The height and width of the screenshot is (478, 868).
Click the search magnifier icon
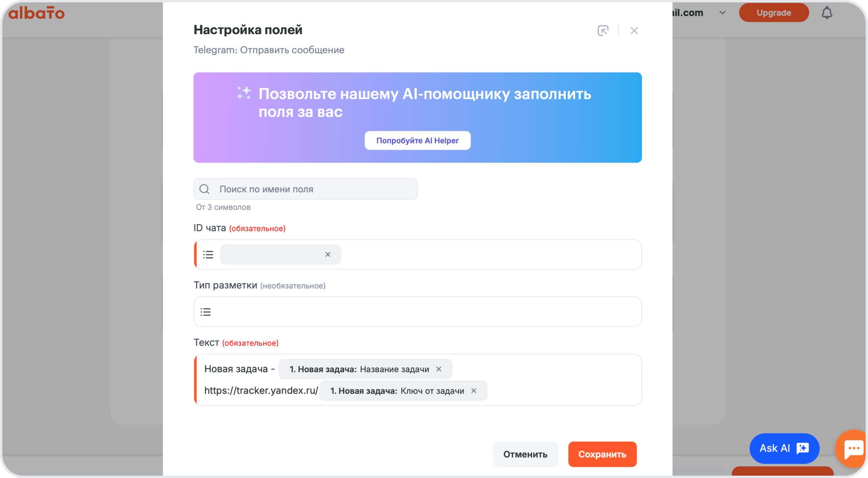pyautogui.click(x=205, y=189)
